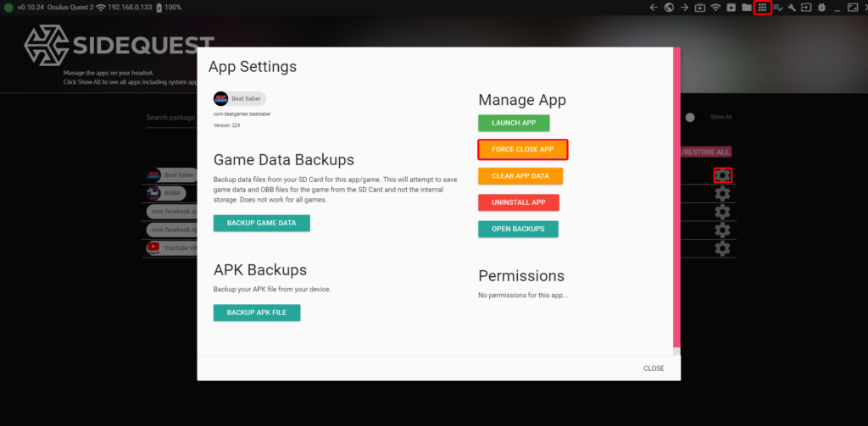This screenshot has height=426, width=868.
Task: Click the Permissions heading
Action: [521, 276]
